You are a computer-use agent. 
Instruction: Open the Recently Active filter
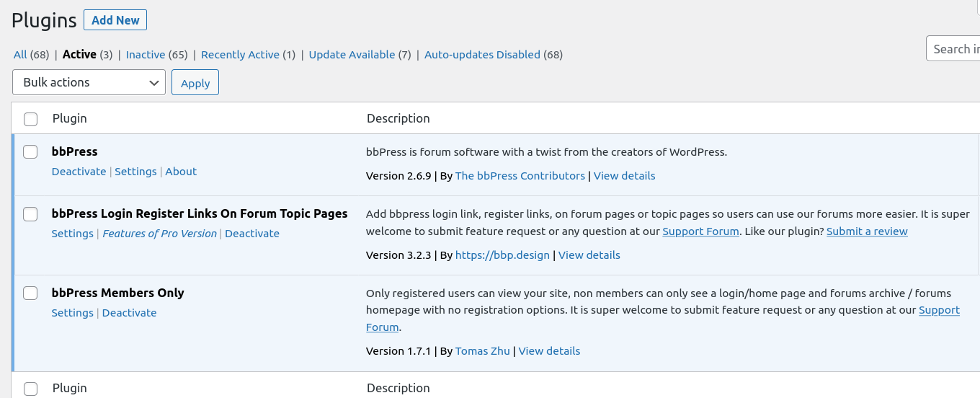[240, 55]
